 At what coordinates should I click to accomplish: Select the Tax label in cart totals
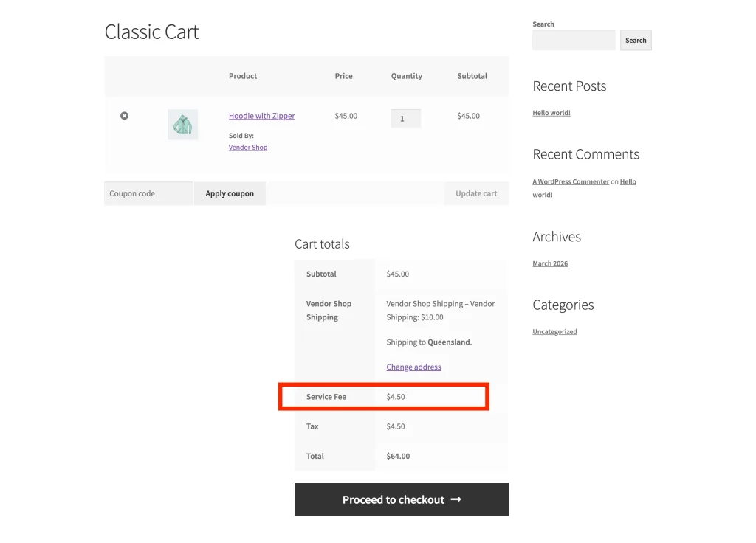pyautogui.click(x=312, y=426)
